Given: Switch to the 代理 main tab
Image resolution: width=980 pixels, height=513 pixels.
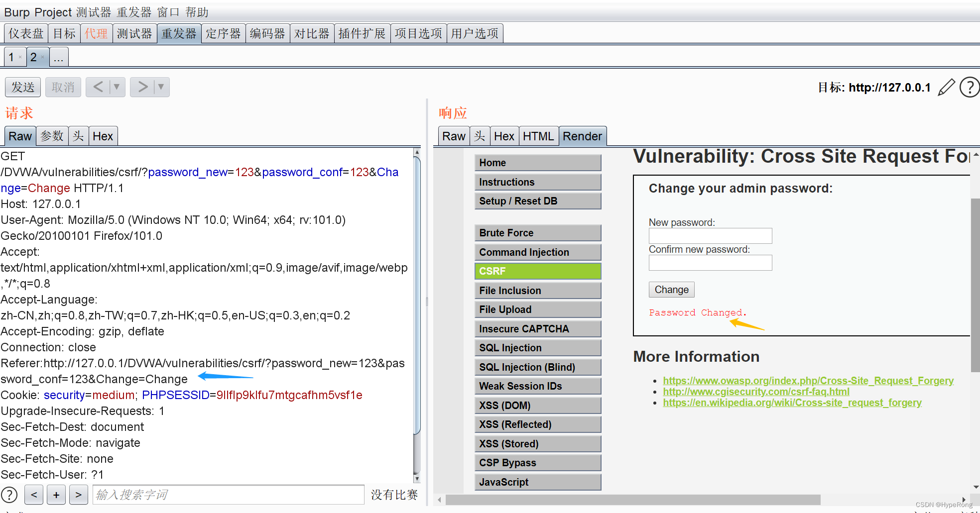Looking at the screenshot, I should (x=96, y=33).
